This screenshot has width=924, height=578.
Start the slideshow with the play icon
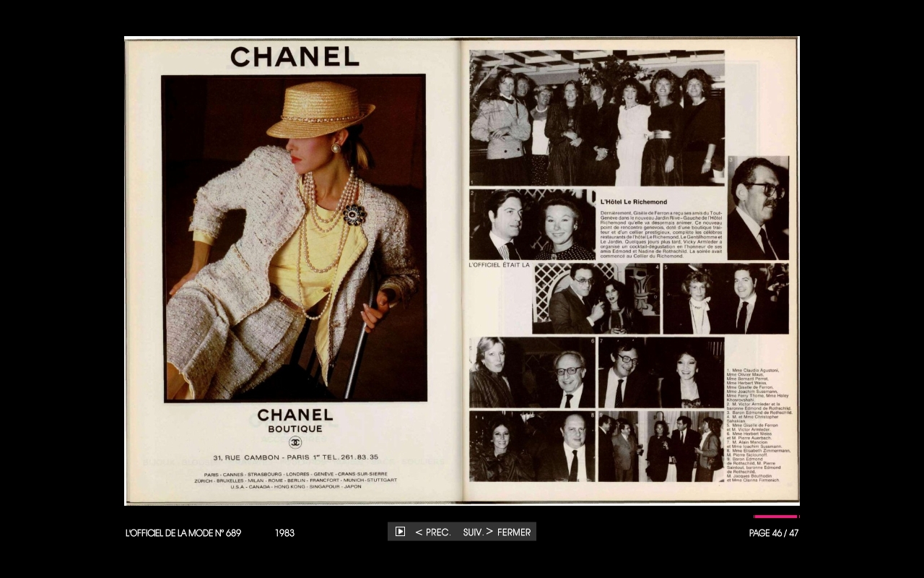[400, 532]
